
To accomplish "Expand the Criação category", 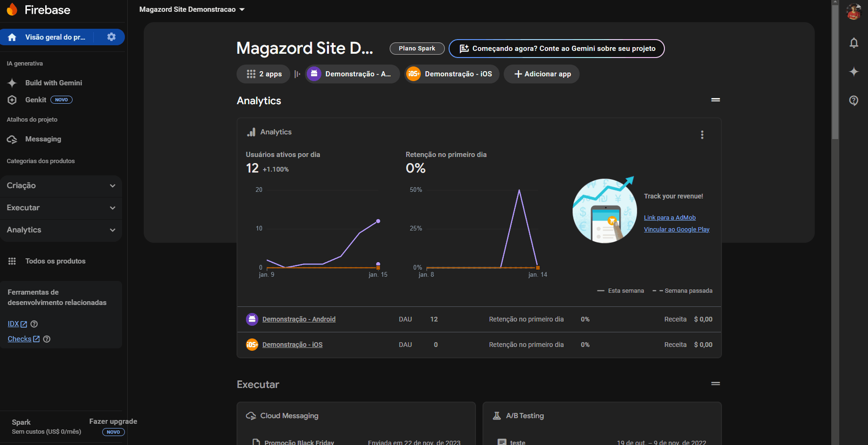I will click(61, 186).
